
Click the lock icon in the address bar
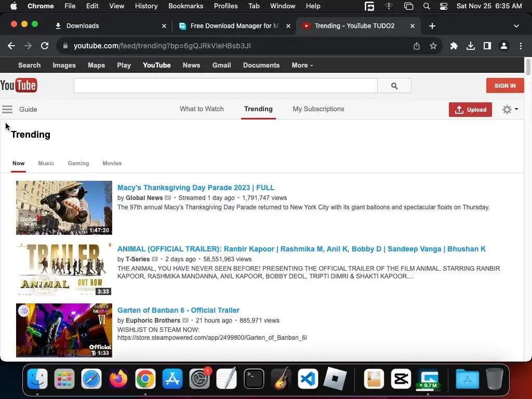coord(65,46)
